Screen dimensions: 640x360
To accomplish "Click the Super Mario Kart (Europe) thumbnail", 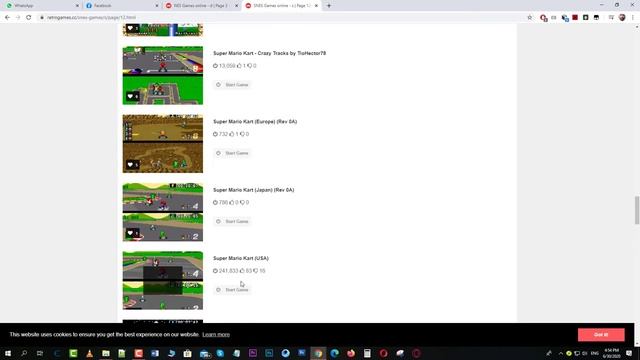I will tap(163, 144).
